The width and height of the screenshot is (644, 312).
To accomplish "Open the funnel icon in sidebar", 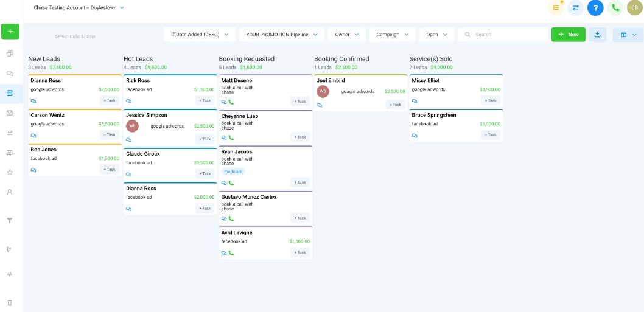I will (x=10, y=220).
